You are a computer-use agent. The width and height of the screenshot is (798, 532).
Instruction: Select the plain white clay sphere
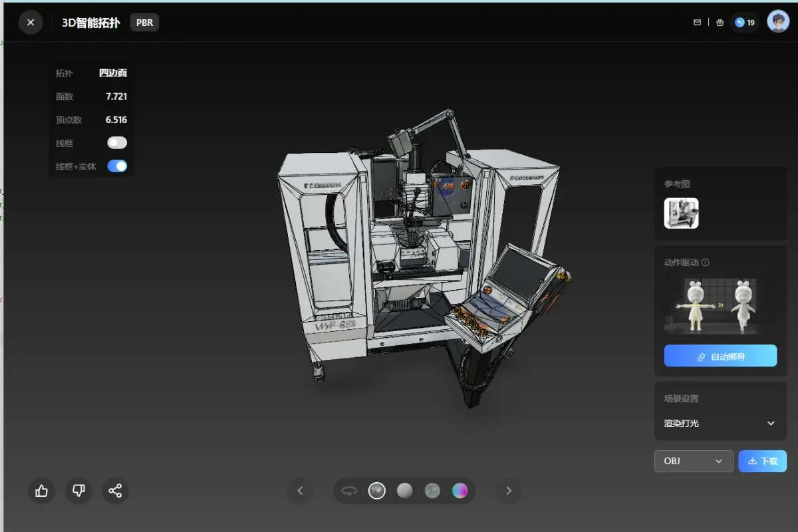(405, 491)
